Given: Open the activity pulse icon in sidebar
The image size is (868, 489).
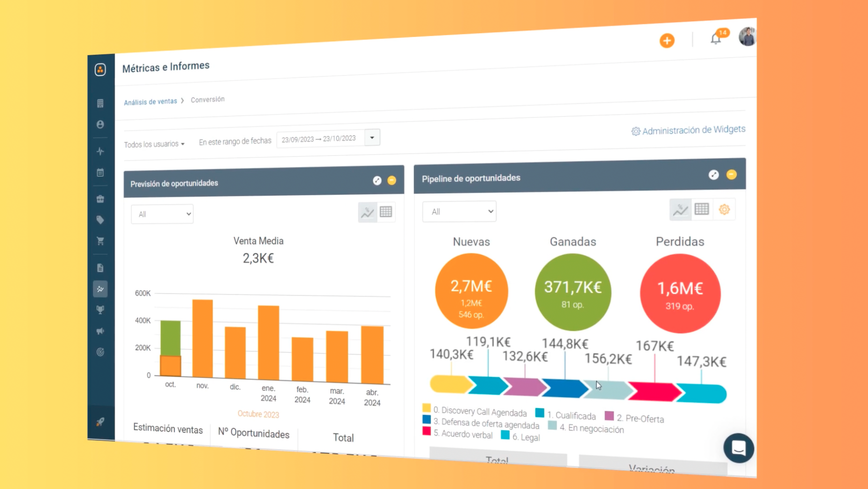Looking at the screenshot, I should coord(100,151).
